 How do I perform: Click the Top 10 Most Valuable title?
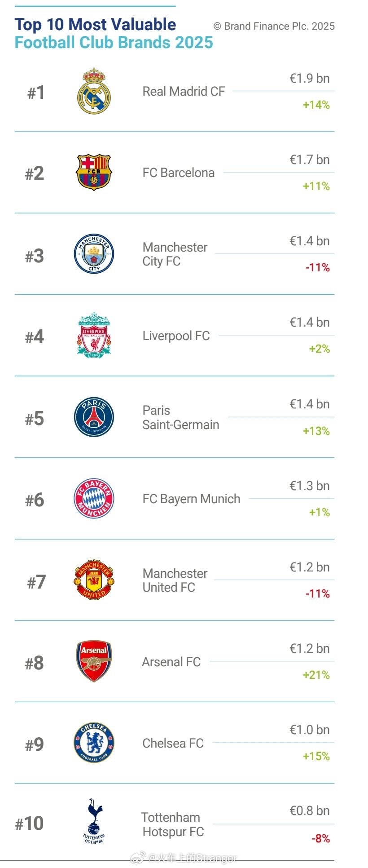pyautogui.click(x=95, y=25)
